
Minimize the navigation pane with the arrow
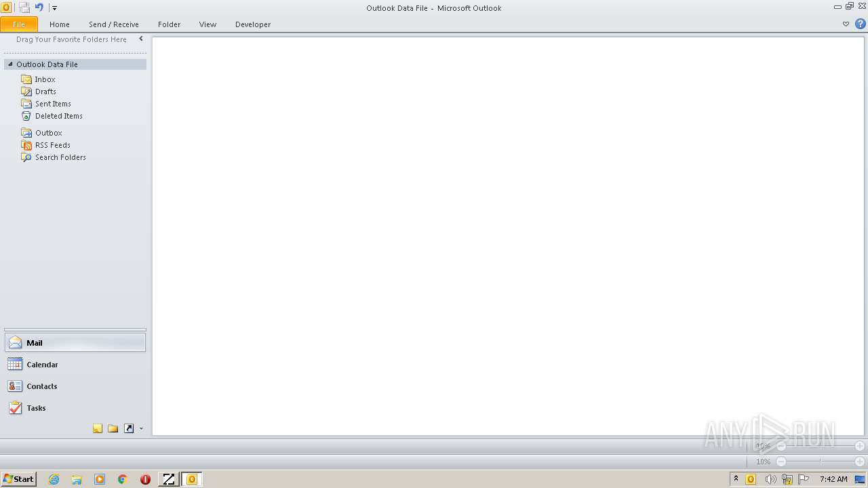[x=141, y=39]
